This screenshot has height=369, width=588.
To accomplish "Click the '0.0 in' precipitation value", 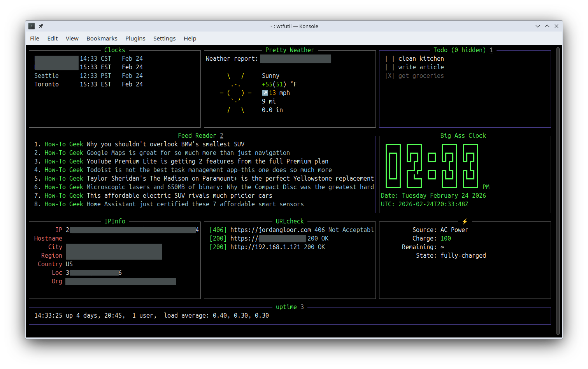I will (x=272, y=110).
